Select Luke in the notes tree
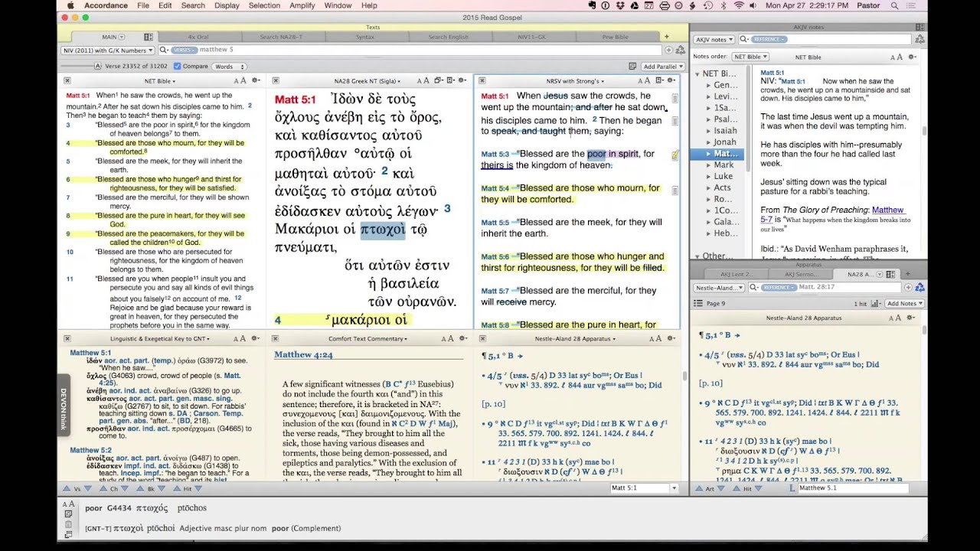 pos(723,176)
